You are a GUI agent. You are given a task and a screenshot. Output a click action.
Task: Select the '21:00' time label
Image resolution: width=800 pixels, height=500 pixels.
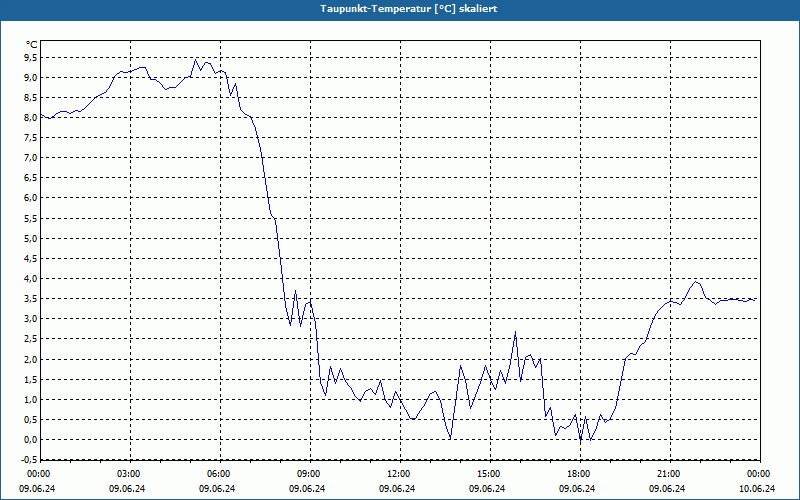point(668,474)
